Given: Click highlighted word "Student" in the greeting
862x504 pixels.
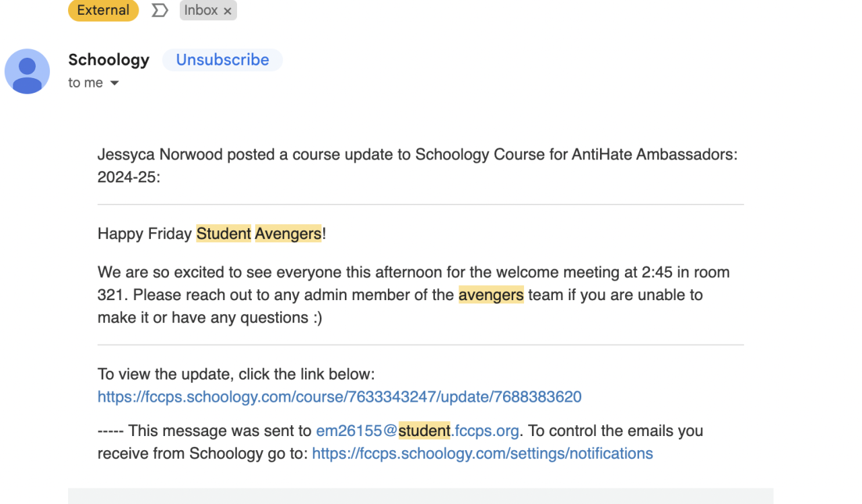Looking at the screenshot, I should pos(224,234).
